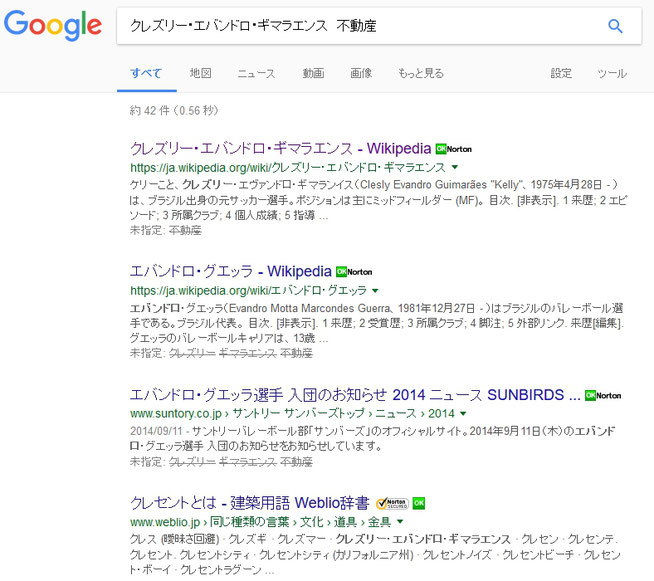Screen dimensions: 654x581
Task: Click 未指定: 不動産 under first result
Action: tap(166, 230)
